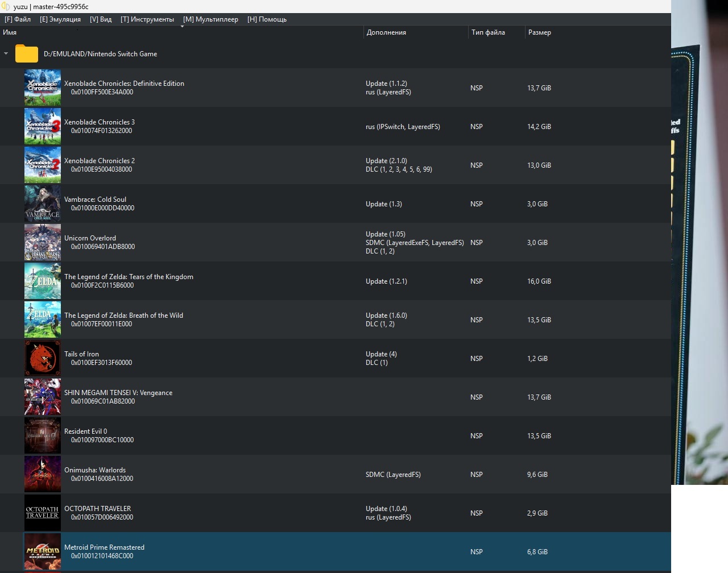728x573 pixels.
Task: Click the 14,2 GiB size cell
Action: click(539, 127)
